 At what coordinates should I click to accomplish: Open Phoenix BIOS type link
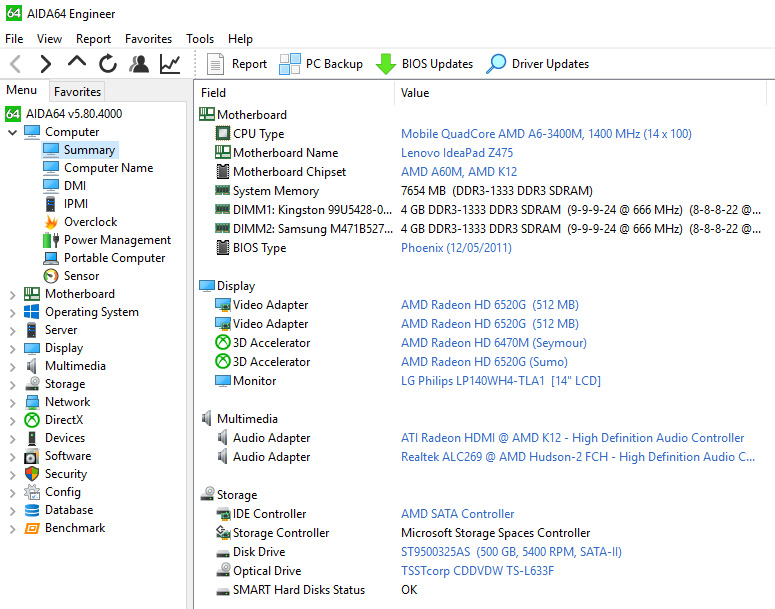[x=456, y=248]
